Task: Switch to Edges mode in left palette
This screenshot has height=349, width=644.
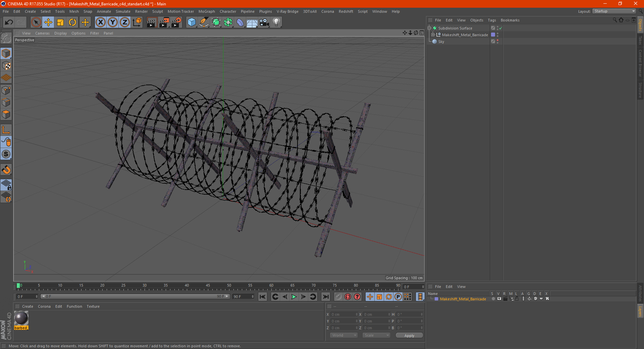Action: (x=6, y=102)
